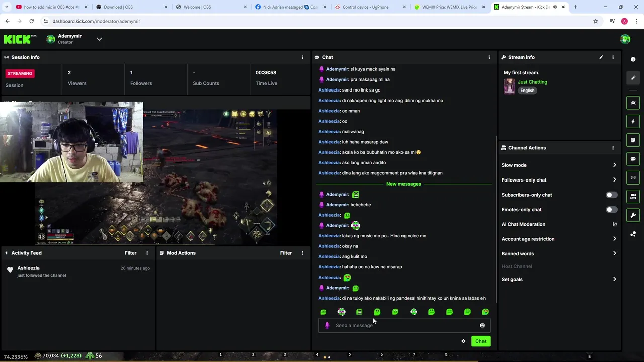
Task: Open the Activity Feed Filter
Action: 130,253
